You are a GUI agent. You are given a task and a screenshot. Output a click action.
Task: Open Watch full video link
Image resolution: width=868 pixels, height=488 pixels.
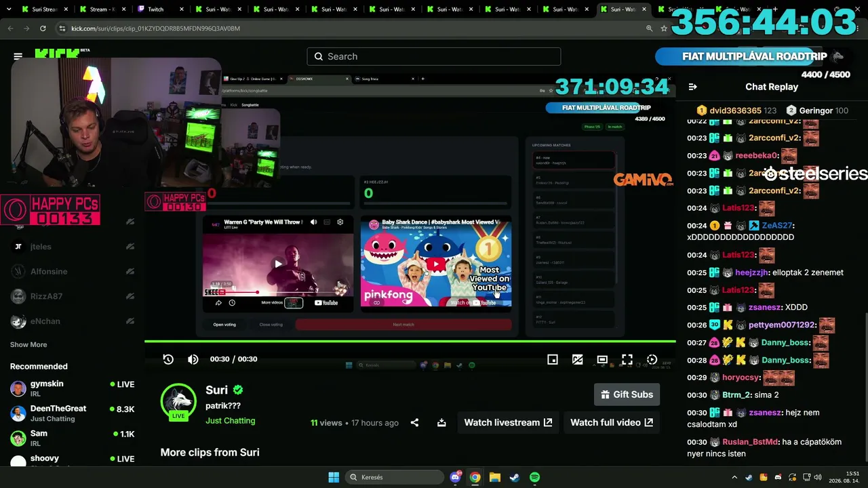tap(612, 422)
